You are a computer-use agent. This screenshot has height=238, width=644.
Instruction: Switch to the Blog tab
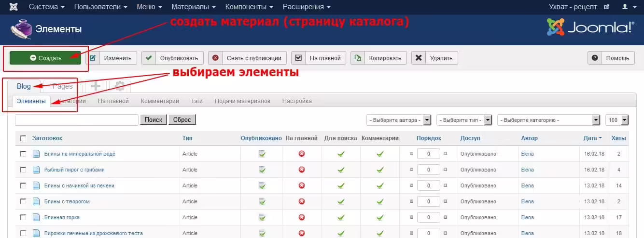pos(24,86)
